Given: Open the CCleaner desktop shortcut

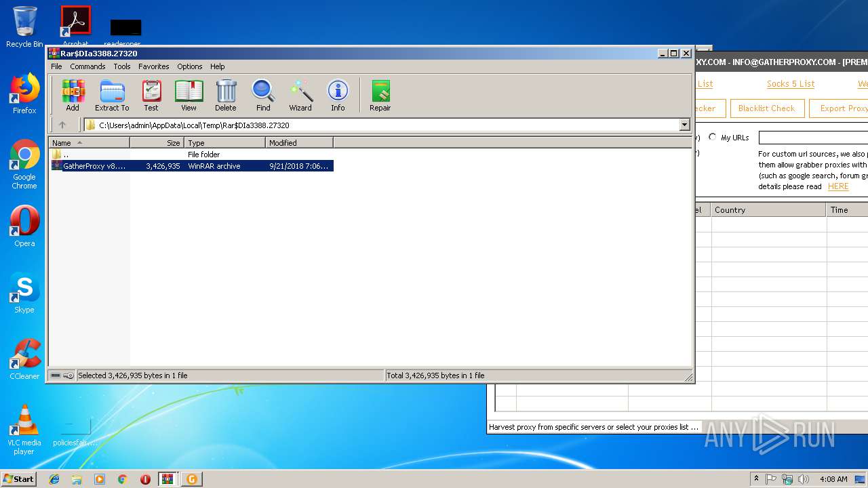Looking at the screenshot, I should pos(24,359).
